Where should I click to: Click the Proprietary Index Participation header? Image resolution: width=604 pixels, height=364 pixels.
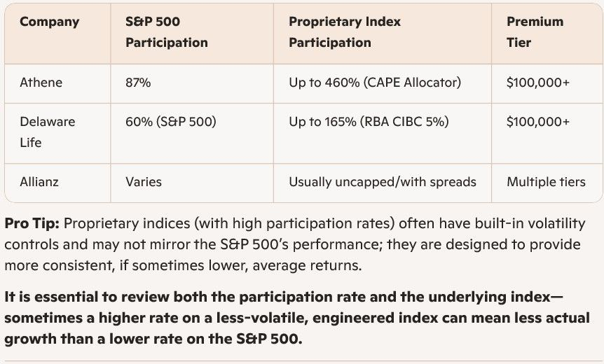pos(345,32)
